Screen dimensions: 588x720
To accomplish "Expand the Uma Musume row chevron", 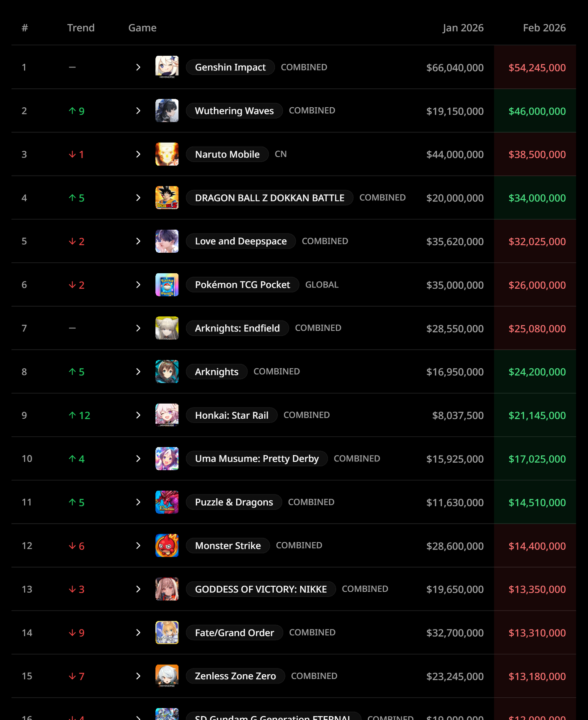I will tap(138, 459).
